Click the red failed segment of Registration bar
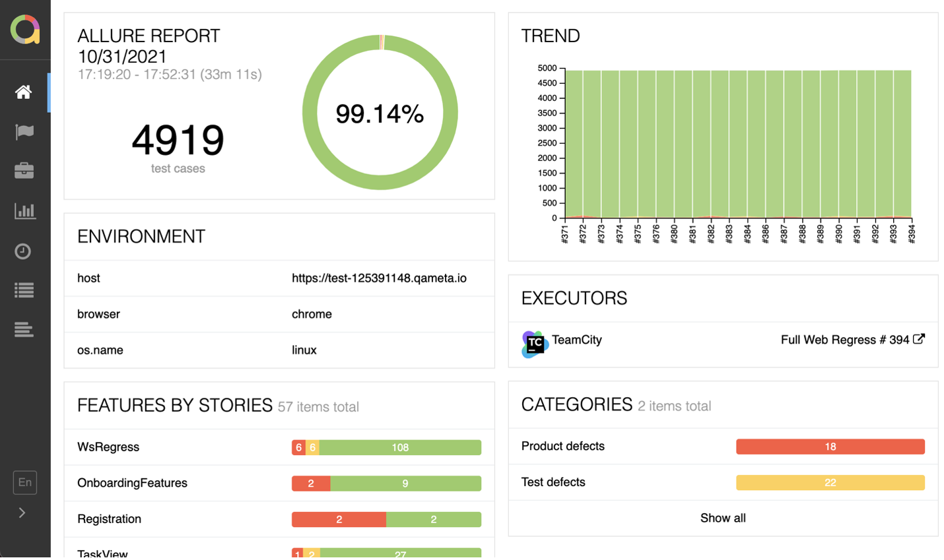The width and height of the screenshot is (944, 560). click(x=339, y=519)
